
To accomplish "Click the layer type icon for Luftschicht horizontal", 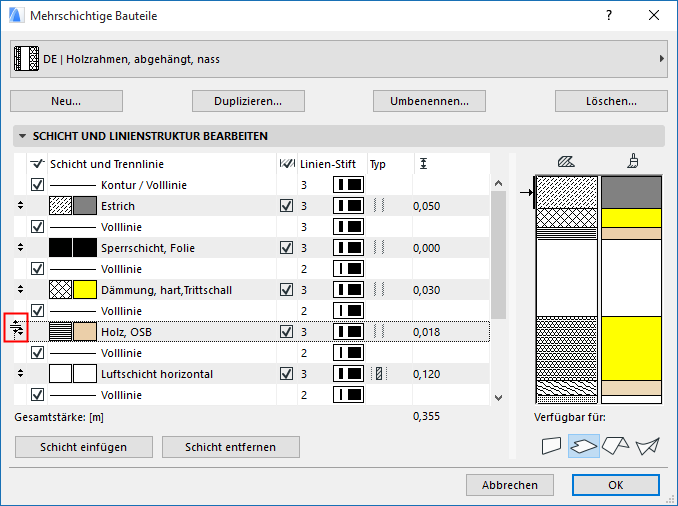I will point(378,374).
